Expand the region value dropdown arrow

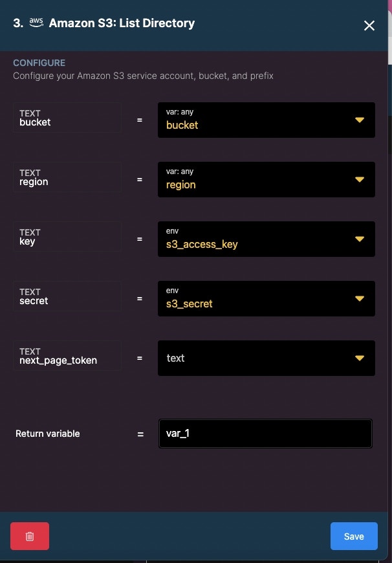click(360, 179)
